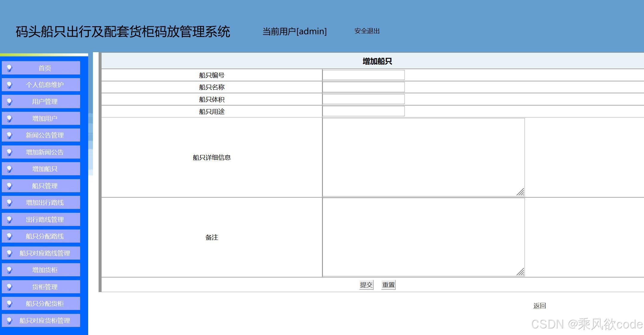
Task: Click the bulb icon beside 货柜管理
Action: [x=10, y=287]
